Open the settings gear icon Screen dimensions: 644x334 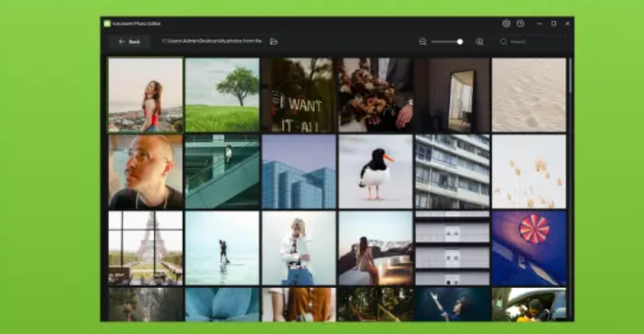click(x=506, y=24)
